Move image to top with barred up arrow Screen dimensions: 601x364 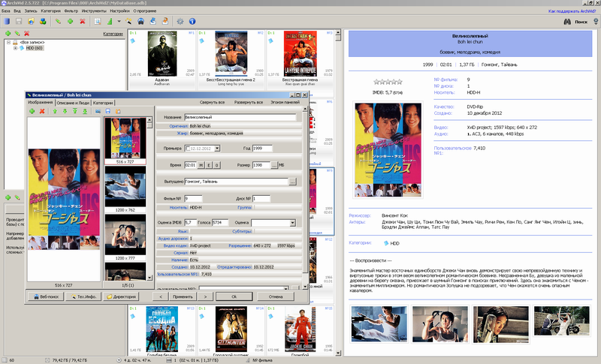coord(74,111)
